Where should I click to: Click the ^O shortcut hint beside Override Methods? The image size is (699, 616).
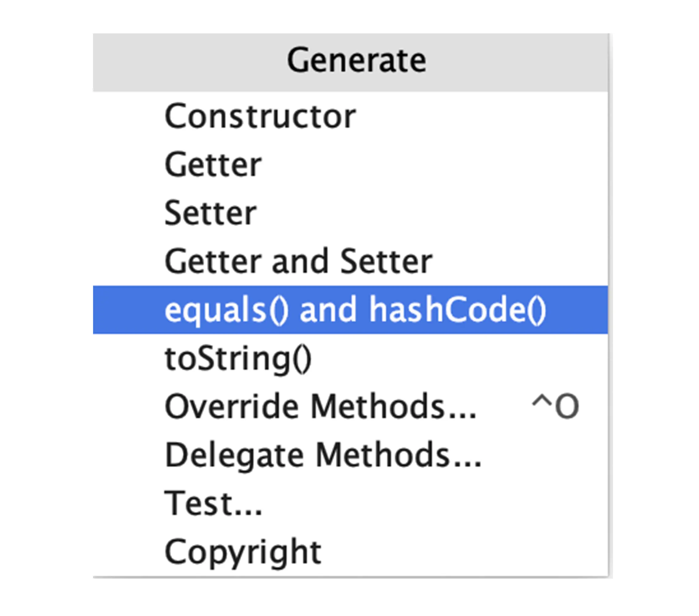coord(556,406)
